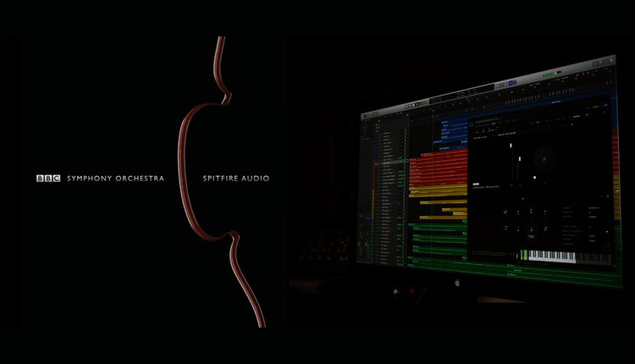Click the large round knob in the plugin

point(544,158)
